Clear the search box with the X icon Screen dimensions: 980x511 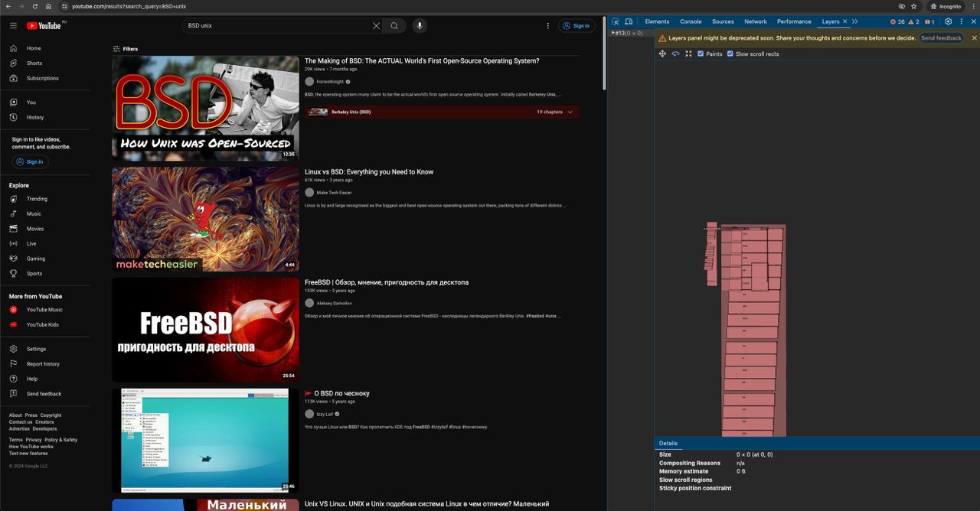coord(376,25)
